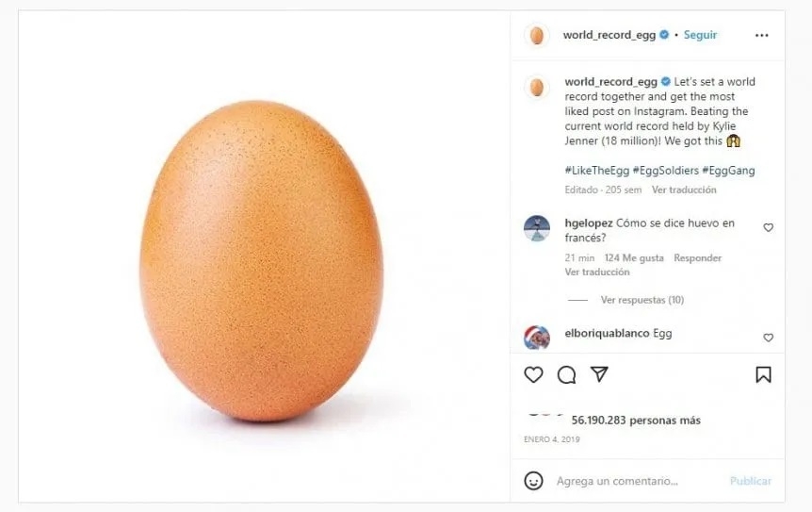The width and height of the screenshot is (812, 512).
Task: Open the #LikeTheEgg hashtag
Action: coord(598,171)
